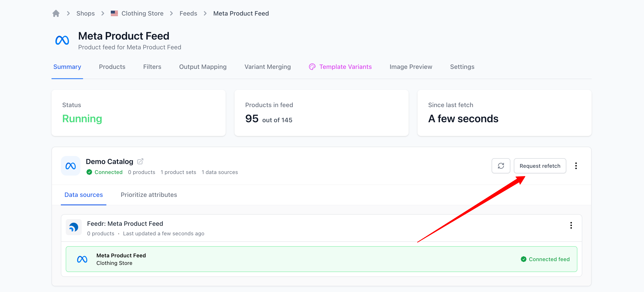This screenshot has width=644, height=292.
Task: Open the Filters tab
Action: [152, 67]
